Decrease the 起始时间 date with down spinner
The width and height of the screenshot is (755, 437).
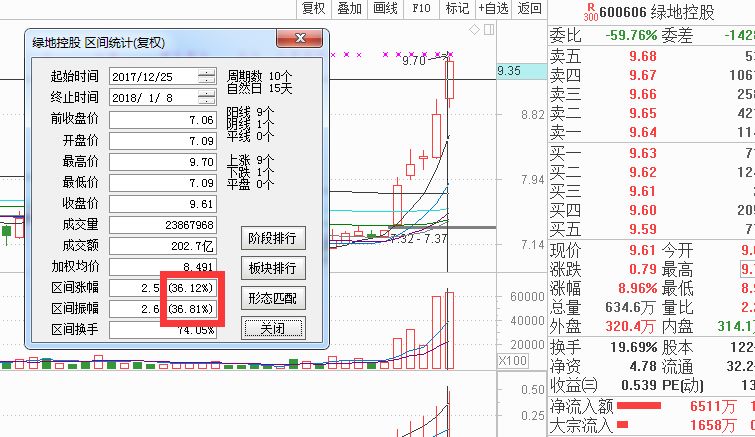tap(207, 79)
